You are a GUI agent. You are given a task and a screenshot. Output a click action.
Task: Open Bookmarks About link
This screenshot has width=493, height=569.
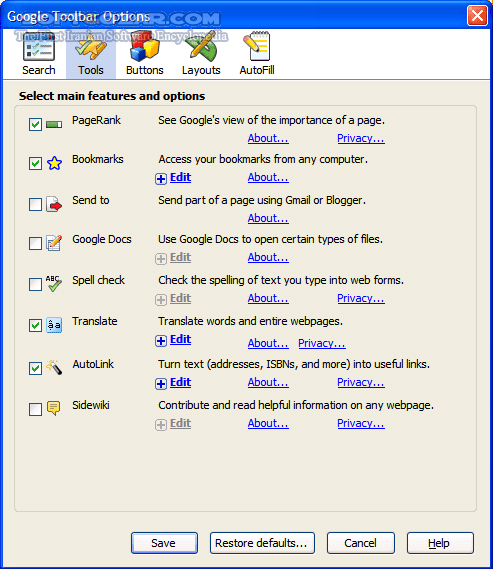coord(268,177)
